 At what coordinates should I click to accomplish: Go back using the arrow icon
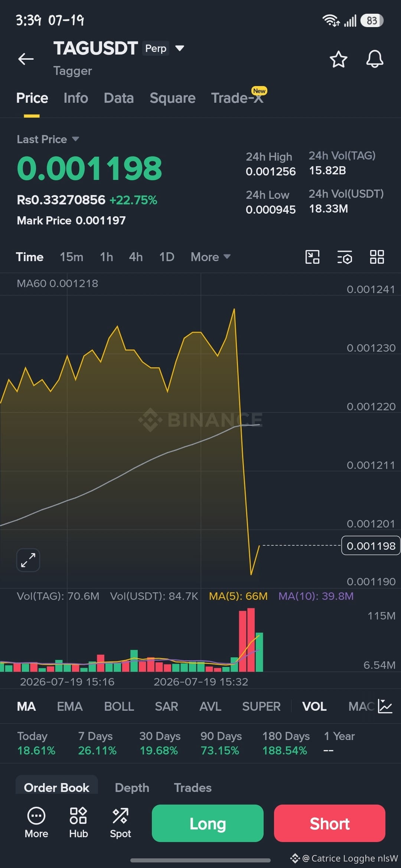tap(26, 59)
